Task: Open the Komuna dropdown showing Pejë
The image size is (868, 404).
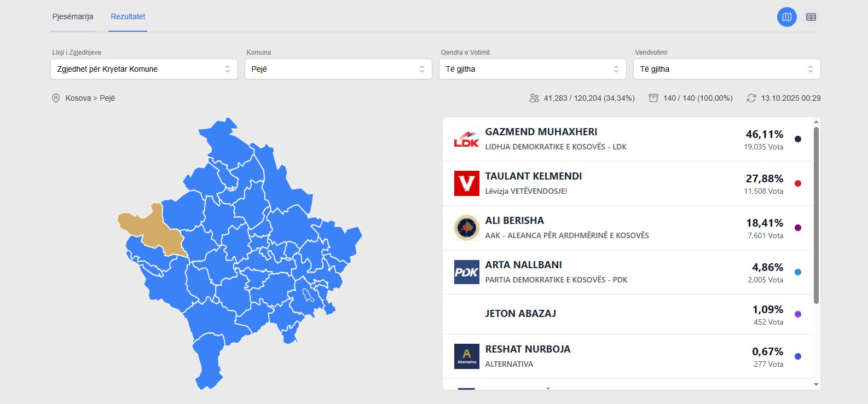Action: (338, 69)
